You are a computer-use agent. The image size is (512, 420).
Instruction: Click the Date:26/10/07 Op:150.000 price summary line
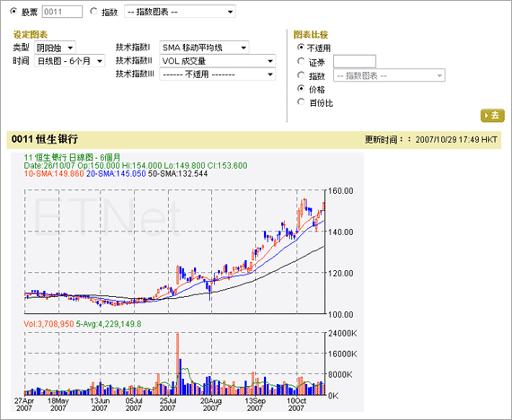click(136, 165)
